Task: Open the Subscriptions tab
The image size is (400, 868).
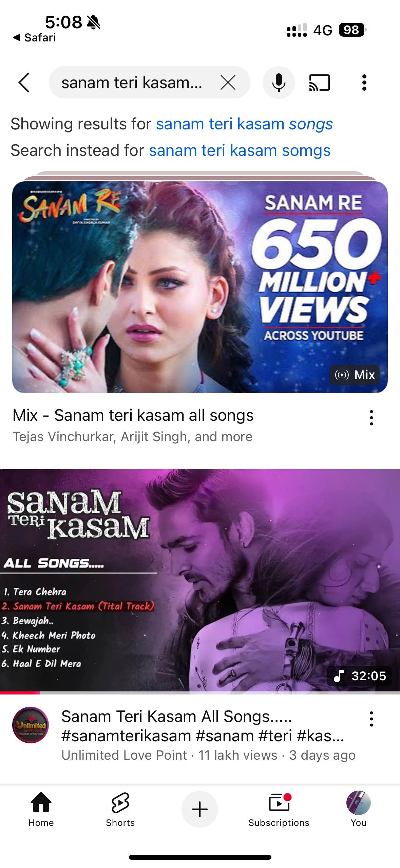Action: [x=279, y=810]
